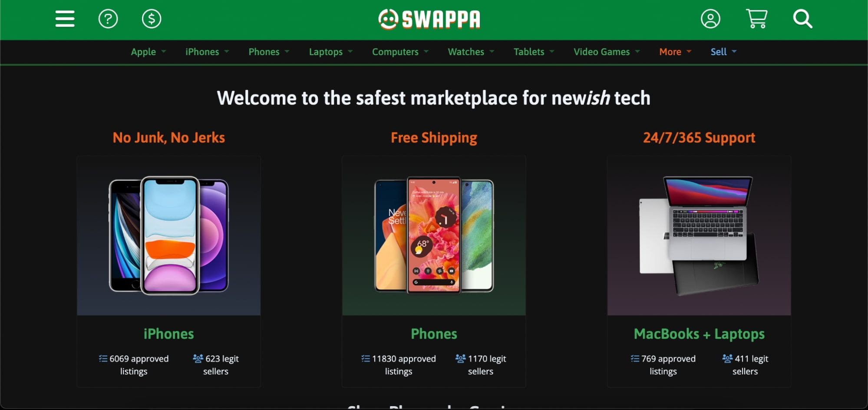Open the Watches nav menu
The height and width of the screenshot is (410, 868).
coord(471,52)
